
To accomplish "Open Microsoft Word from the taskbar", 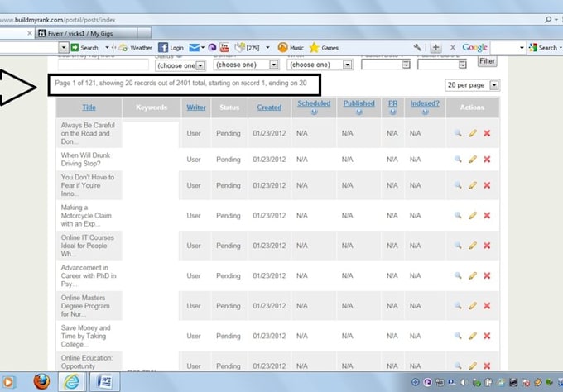I will click(x=104, y=381).
